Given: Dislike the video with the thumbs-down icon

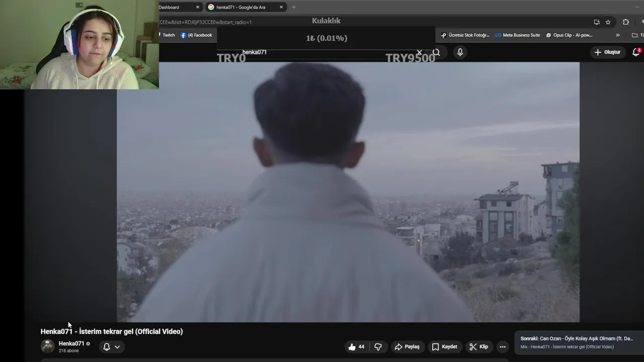Looking at the screenshot, I should 378,347.
